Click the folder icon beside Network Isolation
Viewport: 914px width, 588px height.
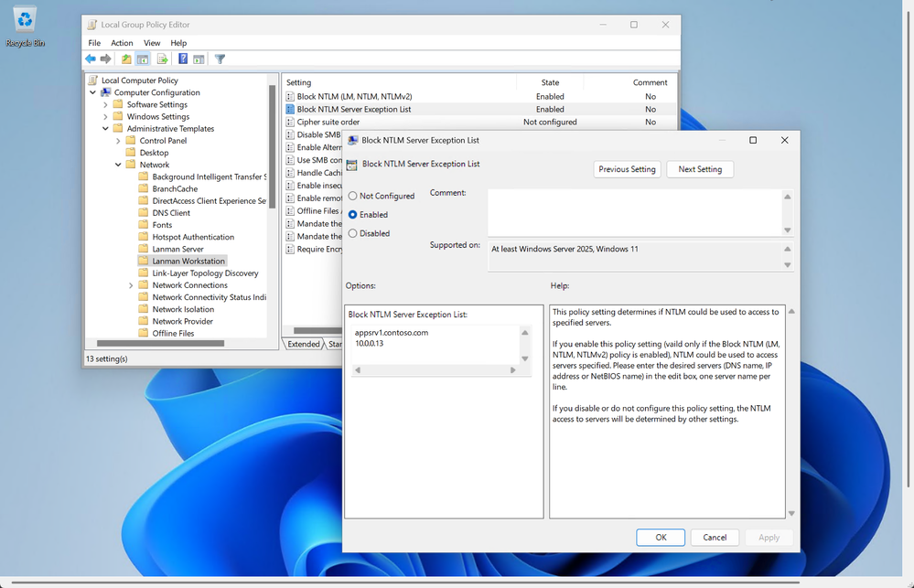pos(144,309)
